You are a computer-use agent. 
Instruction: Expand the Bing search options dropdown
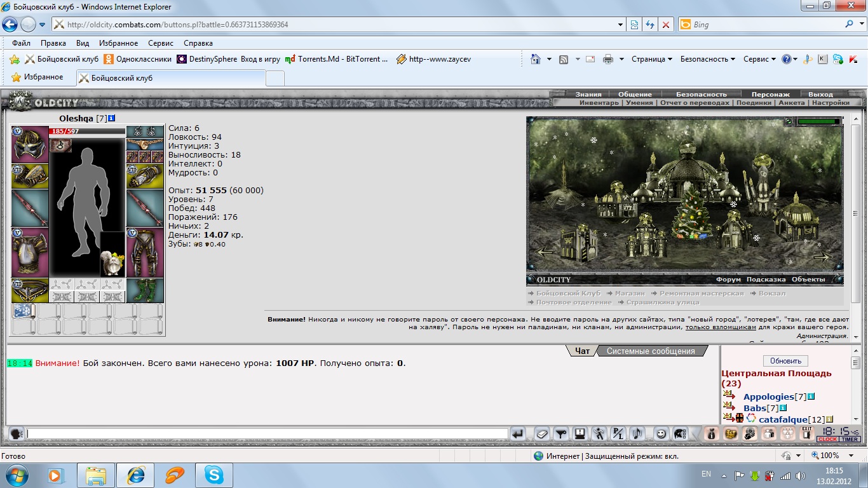tap(860, 25)
